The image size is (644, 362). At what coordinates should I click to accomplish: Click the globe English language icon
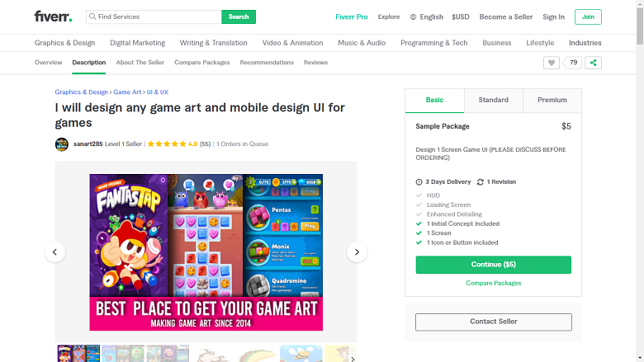[413, 16]
